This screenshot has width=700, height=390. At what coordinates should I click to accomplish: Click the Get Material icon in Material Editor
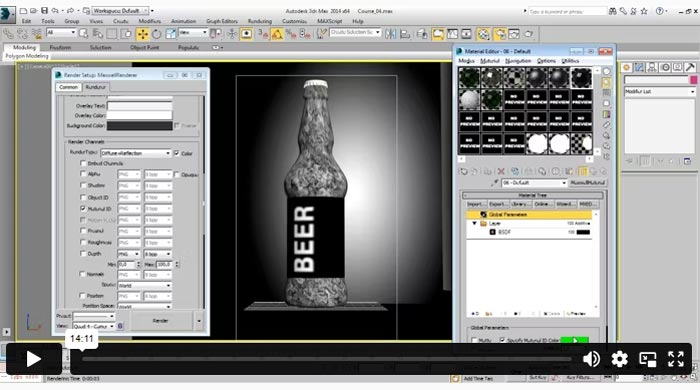[x=463, y=171]
